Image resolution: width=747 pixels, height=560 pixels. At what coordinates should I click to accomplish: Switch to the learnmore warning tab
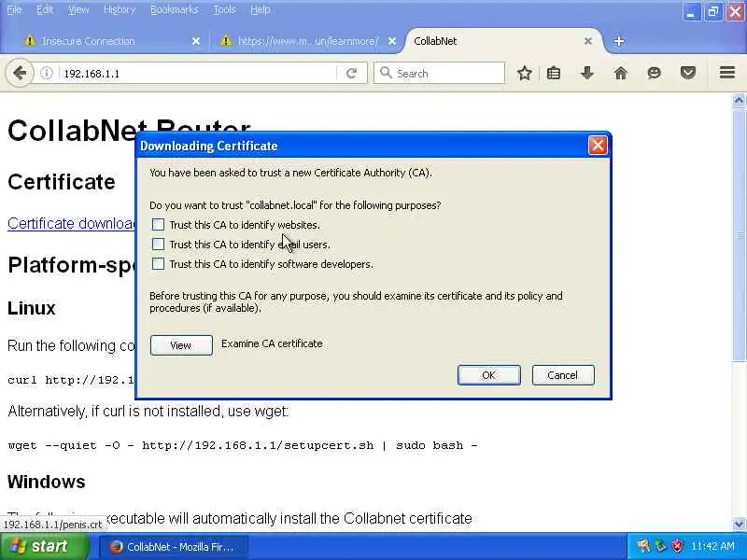click(308, 41)
